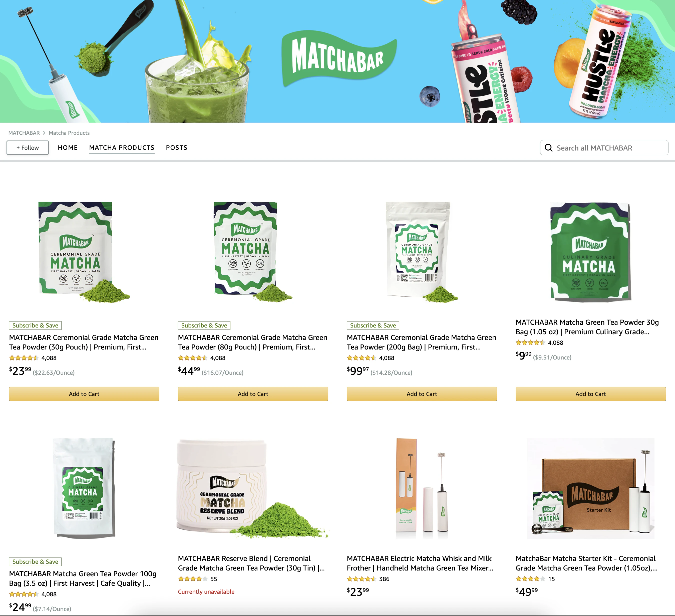Add 200g Bag matcha to cart
This screenshot has height=616, width=675.
pos(422,394)
